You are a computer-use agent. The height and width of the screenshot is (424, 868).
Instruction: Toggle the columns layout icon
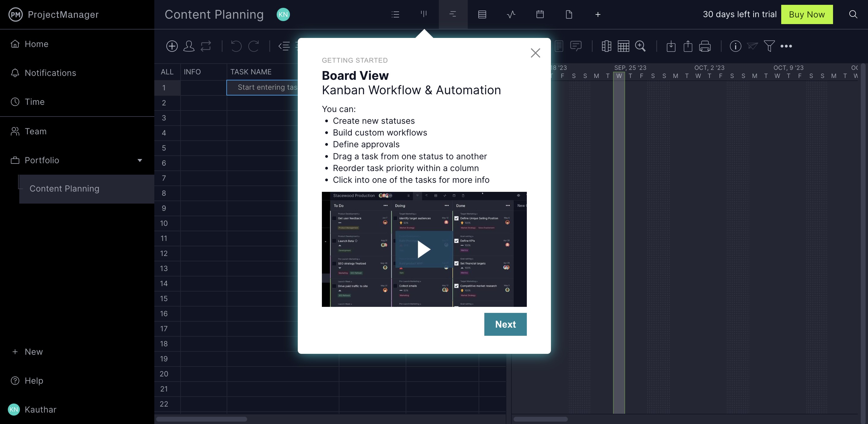606,46
